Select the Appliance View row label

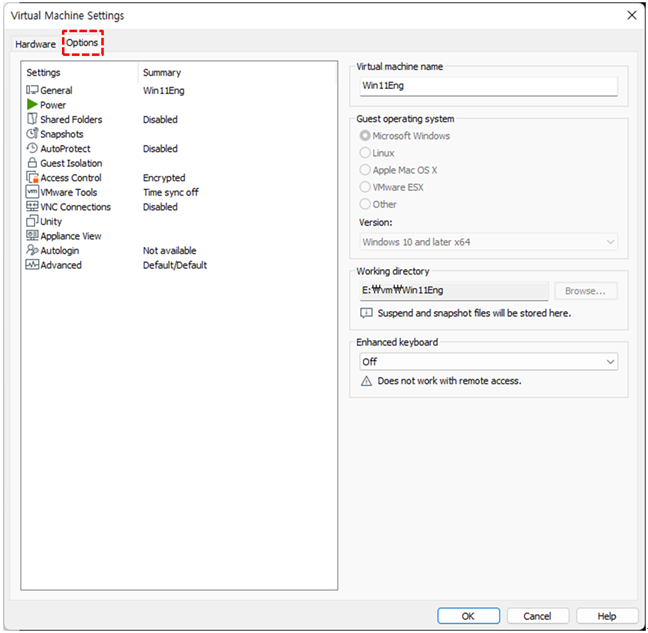pos(71,236)
